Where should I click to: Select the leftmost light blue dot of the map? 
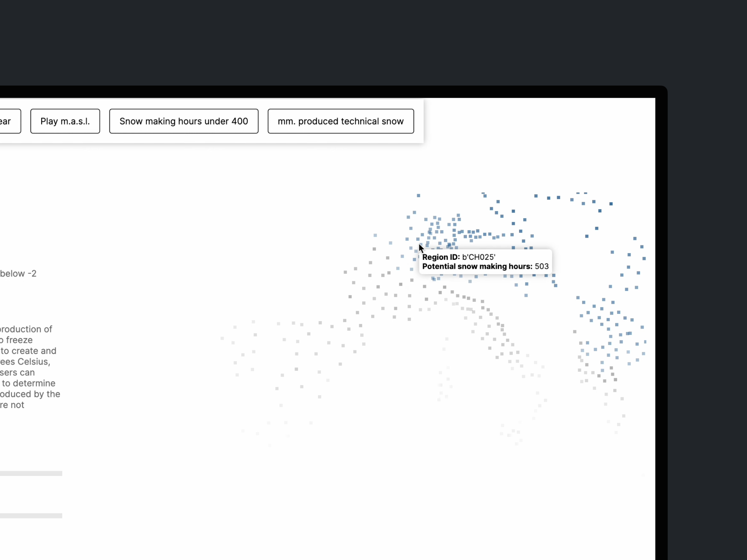(x=375, y=235)
